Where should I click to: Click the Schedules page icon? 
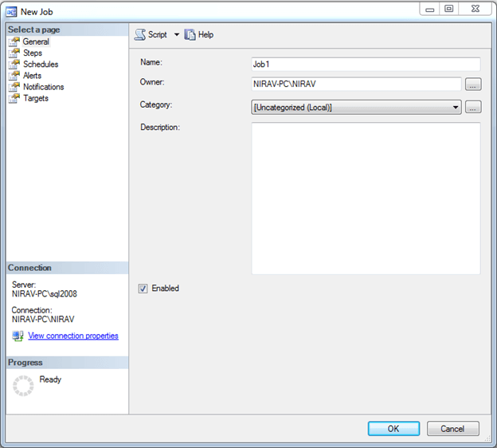(x=14, y=65)
